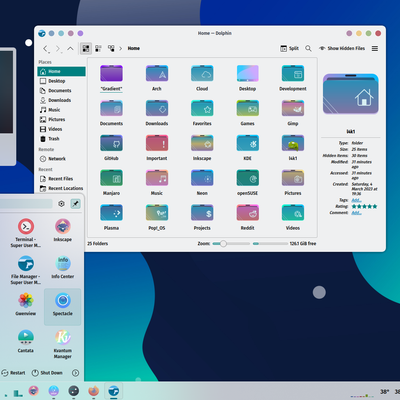The width and height of the screenshot is (400, 400).
Task: Adjust the Zoom slider in status bar
Action: [231, 244]
